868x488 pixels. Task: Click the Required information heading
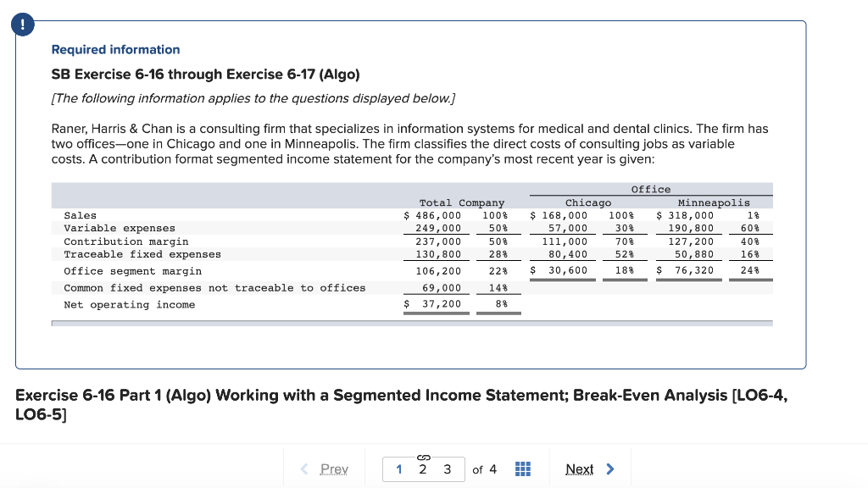coord(115,49)
